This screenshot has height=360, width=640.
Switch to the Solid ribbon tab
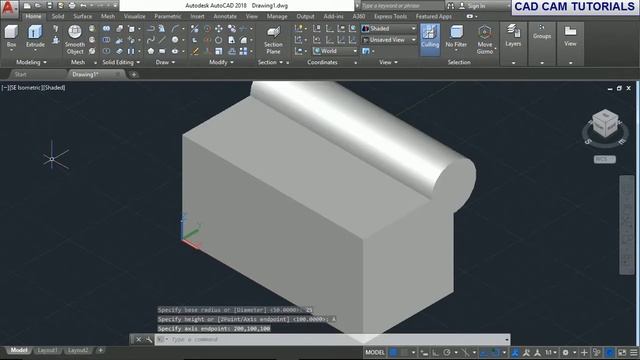click(x=58, y=16)
